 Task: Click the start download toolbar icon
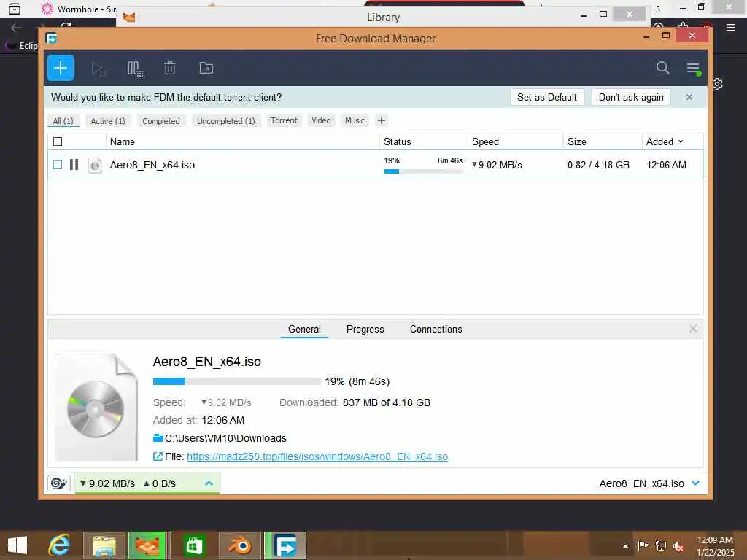(98, 69)
